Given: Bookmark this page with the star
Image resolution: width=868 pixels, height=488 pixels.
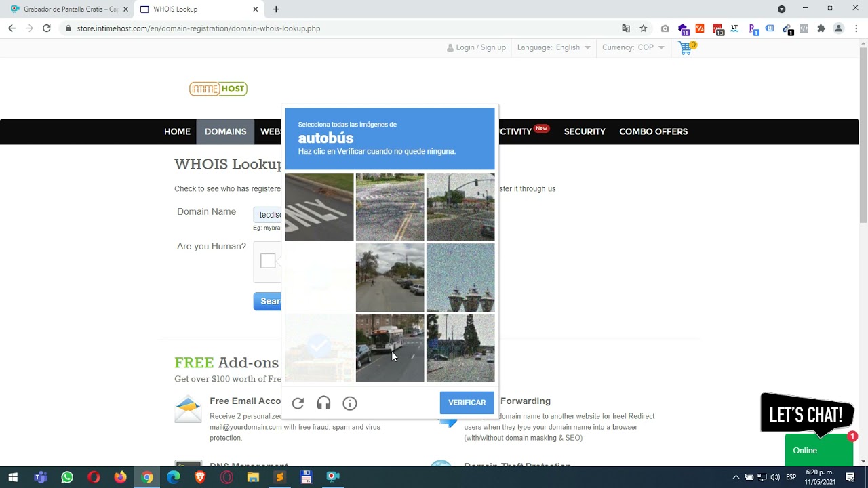Looking at the screenshot, I should (x=644, y=28).
